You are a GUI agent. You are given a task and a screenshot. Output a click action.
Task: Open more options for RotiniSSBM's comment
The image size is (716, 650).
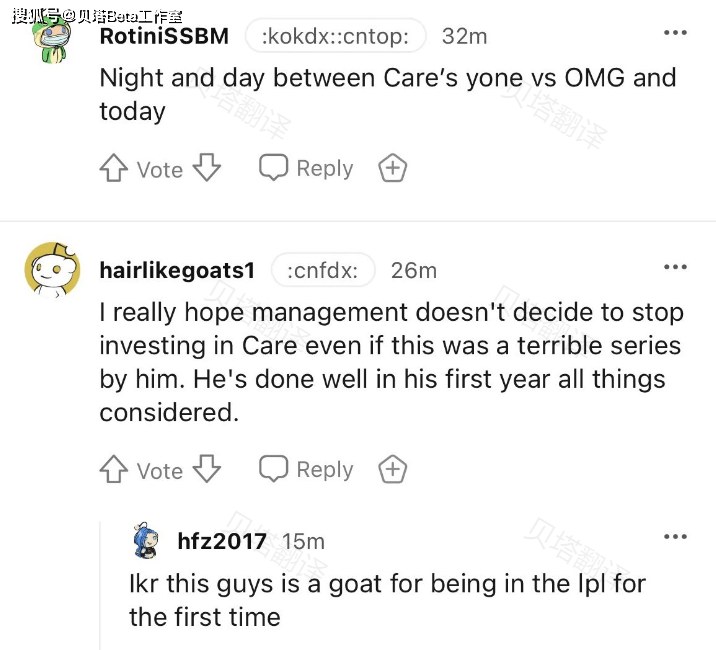click(x=675, y=33)
